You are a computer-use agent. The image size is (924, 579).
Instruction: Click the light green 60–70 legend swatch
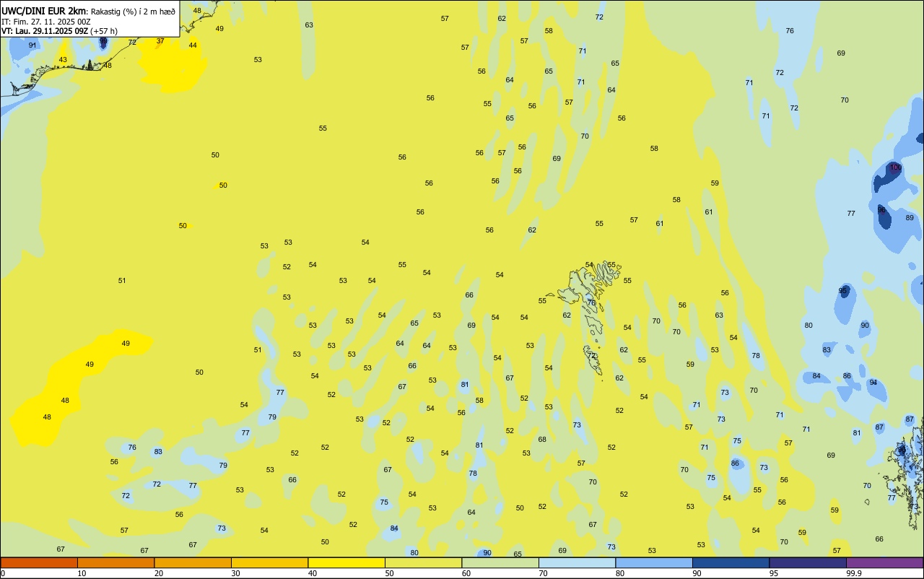(x=500, y=562)
